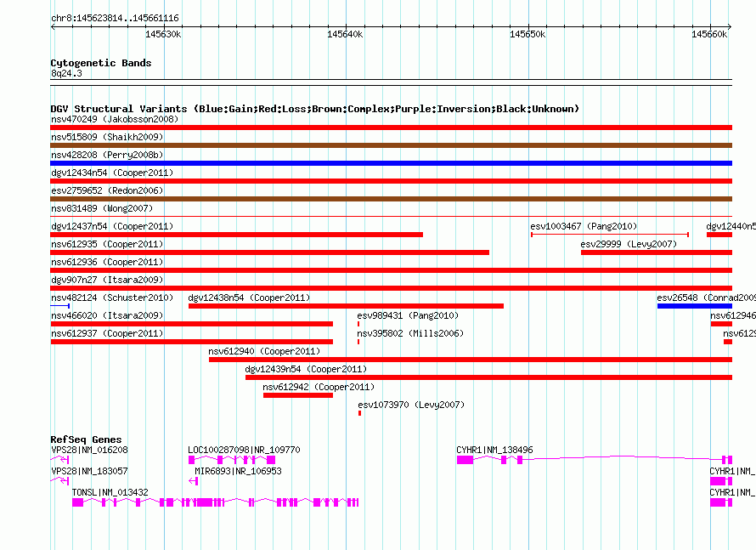
Task: Select the CYHR1 NM_138496 gene structure
Action: (x=595, y=460)
